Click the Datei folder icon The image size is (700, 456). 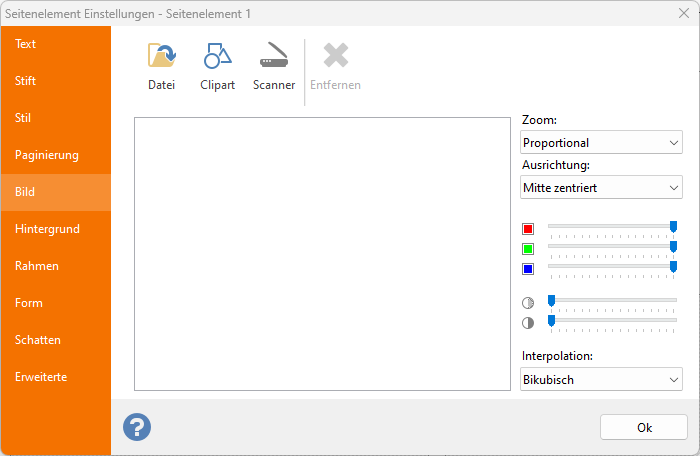[x=161, y=57]
